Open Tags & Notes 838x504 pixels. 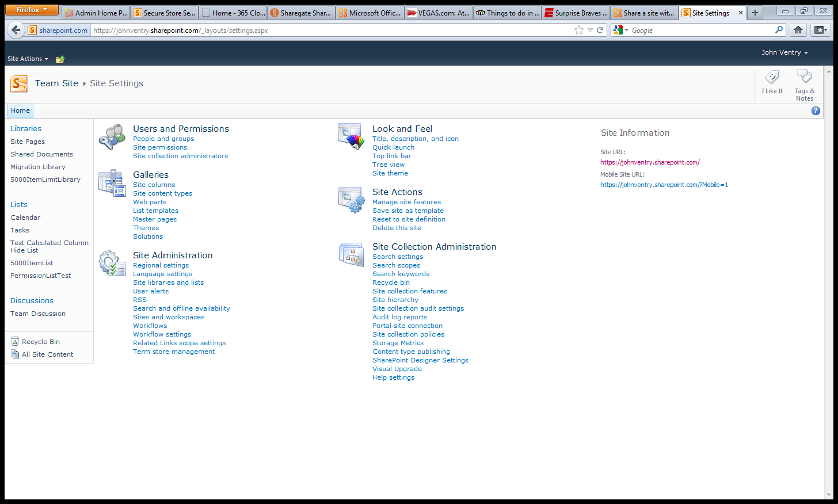(x=804, y=85)
